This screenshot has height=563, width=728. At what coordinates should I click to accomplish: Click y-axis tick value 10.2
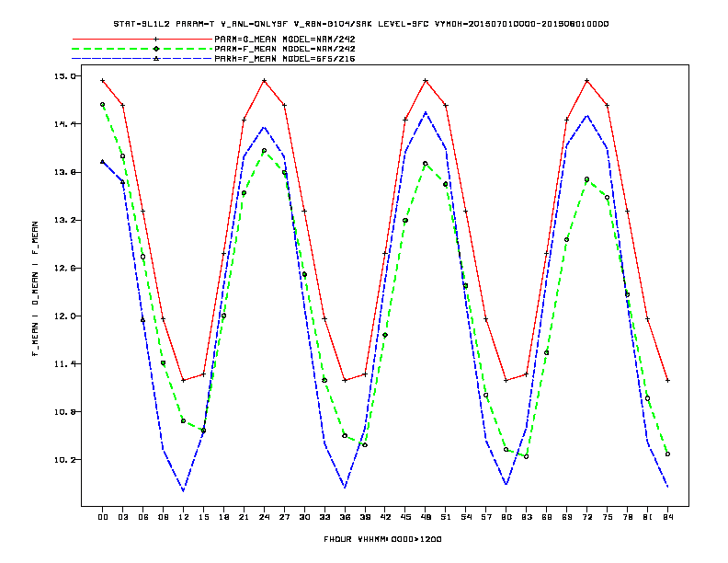coord(67,460)
